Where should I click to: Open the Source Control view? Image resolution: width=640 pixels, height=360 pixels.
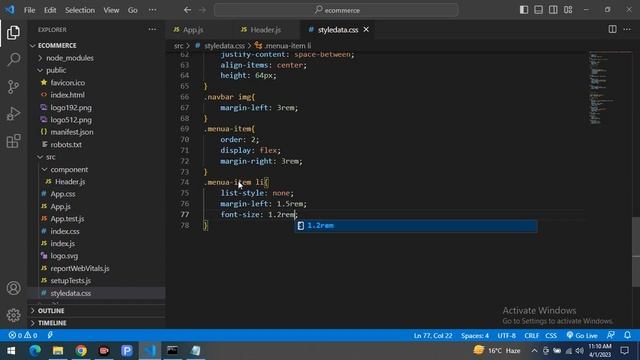[x=13, y=87]
